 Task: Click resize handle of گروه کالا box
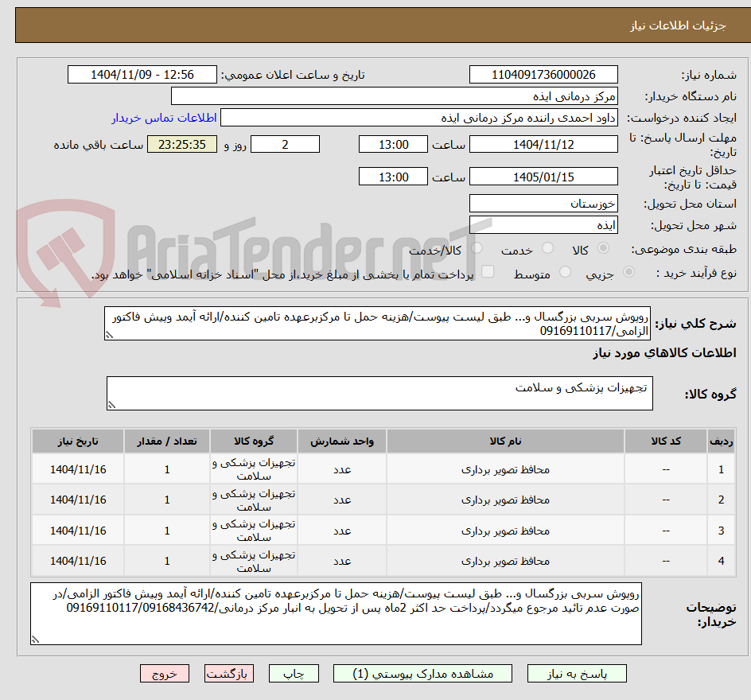coord(111,405)
